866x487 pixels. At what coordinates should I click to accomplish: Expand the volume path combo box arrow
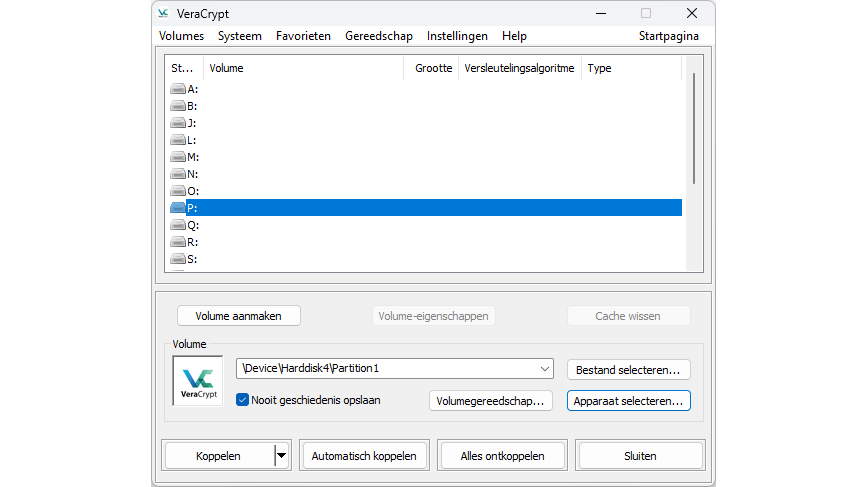pyautogui.click(x=545, y=369)
